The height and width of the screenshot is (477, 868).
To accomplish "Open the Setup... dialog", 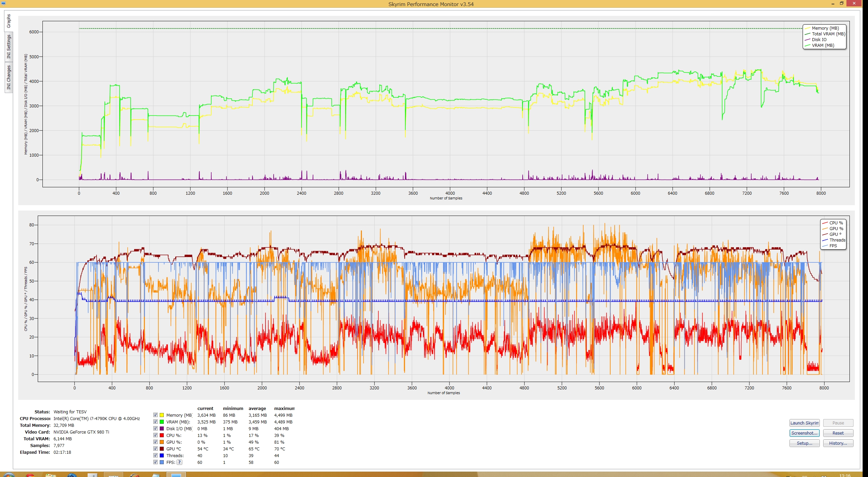I will [x=804, y=443].
